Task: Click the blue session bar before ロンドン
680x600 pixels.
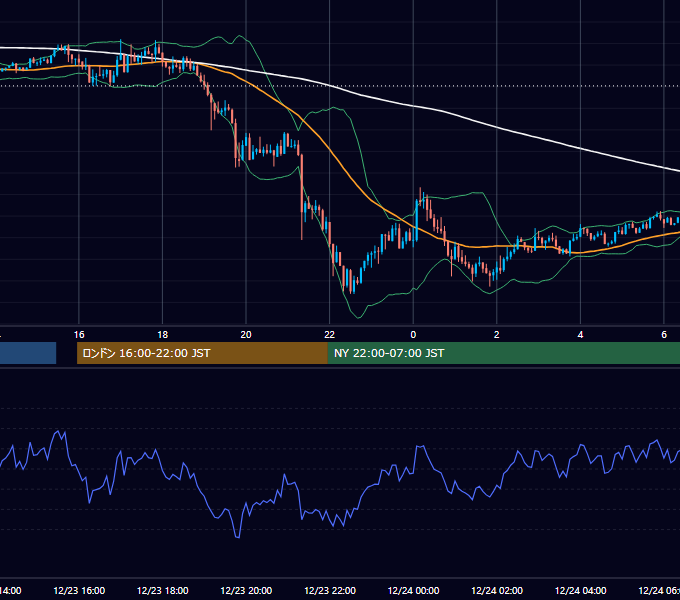Action: (28, 353)
